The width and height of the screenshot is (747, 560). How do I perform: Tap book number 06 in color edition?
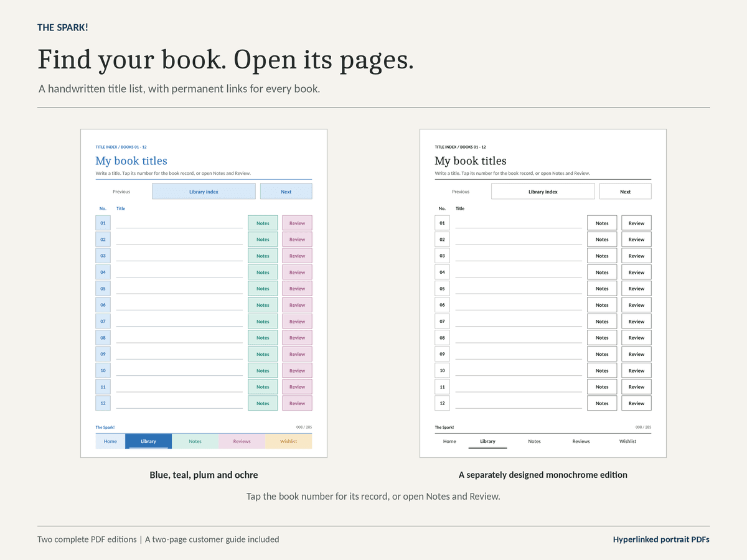click(x=103, y=305)
